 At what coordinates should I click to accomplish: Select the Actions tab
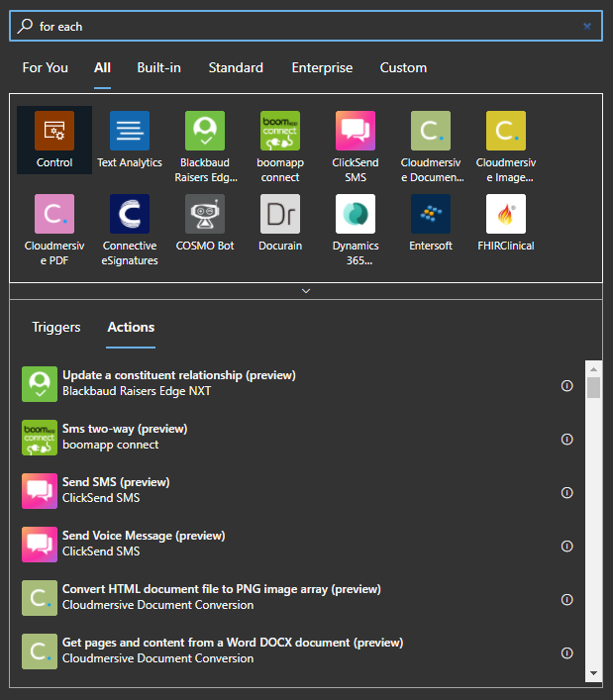(x=131, y=328)
